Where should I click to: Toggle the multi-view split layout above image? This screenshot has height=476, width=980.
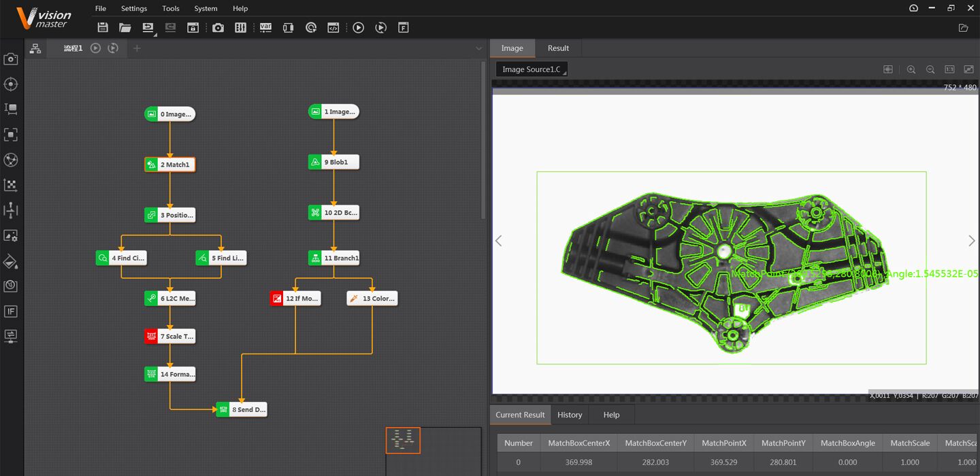(x=887, y=69)
